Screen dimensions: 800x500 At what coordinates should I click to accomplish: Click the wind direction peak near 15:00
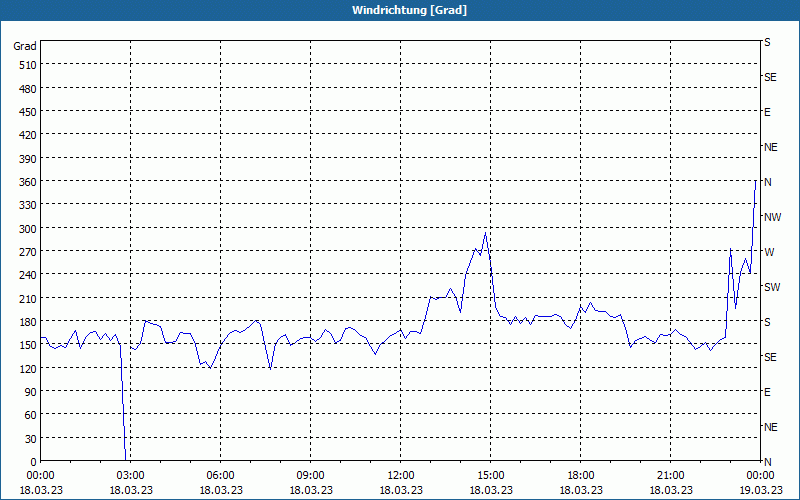(485, 233)
